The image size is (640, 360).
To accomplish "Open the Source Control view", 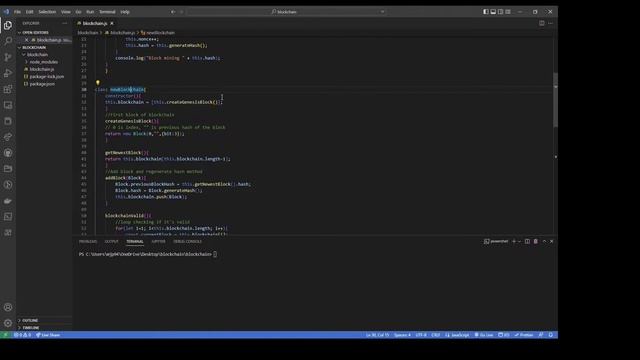I will pyautogui.click(x=8, y=57).
